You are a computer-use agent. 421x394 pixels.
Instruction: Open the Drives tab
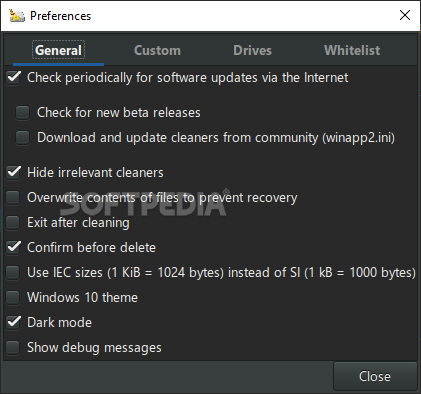coord(252,50)
